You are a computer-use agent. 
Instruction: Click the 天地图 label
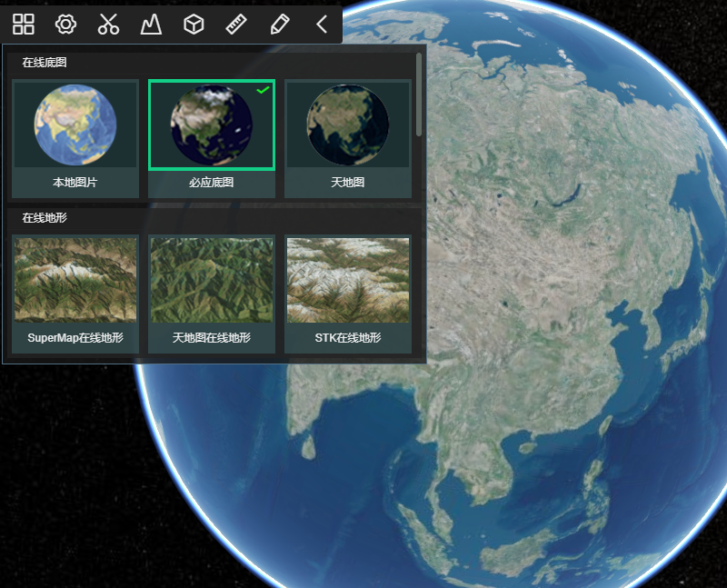pos(348,183)
